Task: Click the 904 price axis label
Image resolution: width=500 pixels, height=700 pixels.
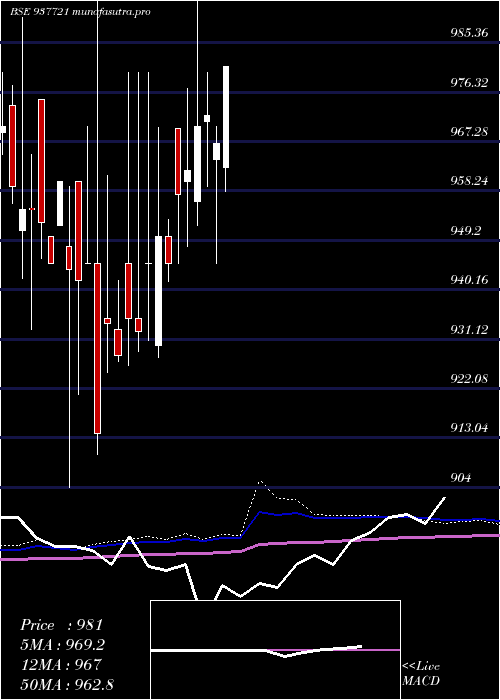Action: point(460,478)
